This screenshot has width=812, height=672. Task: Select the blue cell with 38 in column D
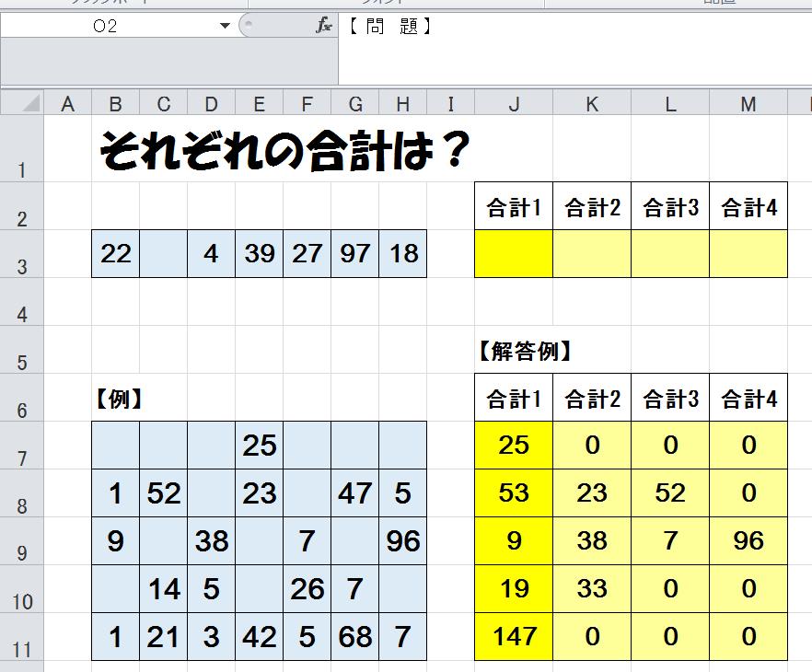212,541
